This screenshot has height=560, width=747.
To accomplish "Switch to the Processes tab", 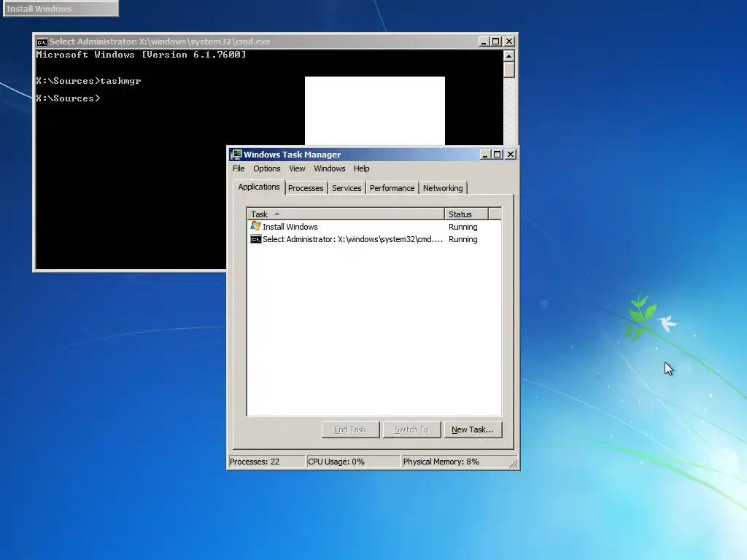I will [x=306, y=188].
